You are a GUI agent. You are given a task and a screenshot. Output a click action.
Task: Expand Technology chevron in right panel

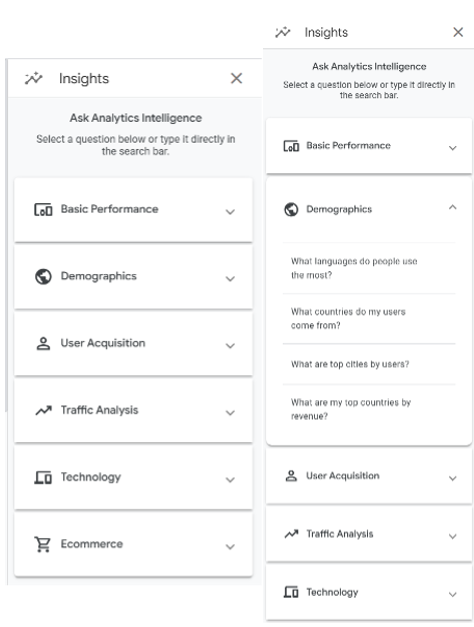click(x=452, y=594)
